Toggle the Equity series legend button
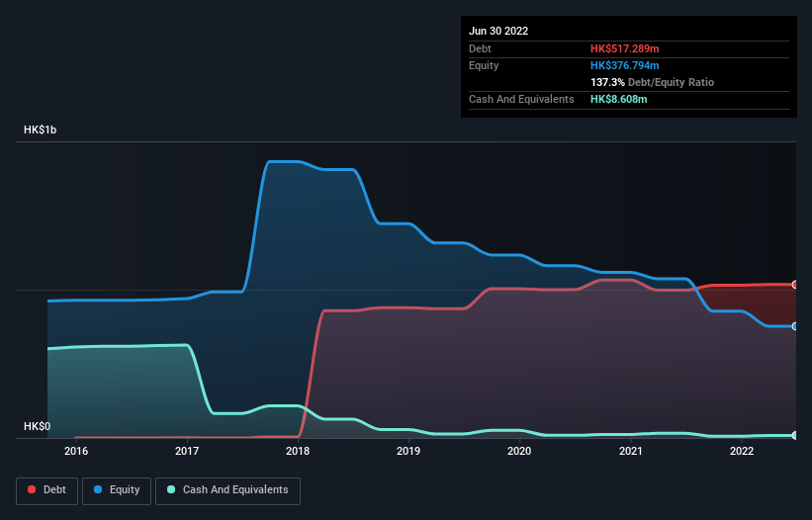 (x=117, y=490)
